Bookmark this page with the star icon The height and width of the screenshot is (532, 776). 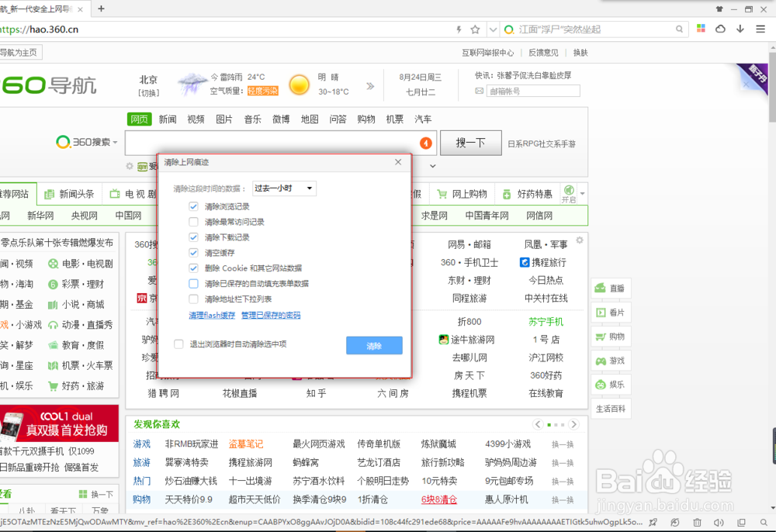click(x=475, y=29)
